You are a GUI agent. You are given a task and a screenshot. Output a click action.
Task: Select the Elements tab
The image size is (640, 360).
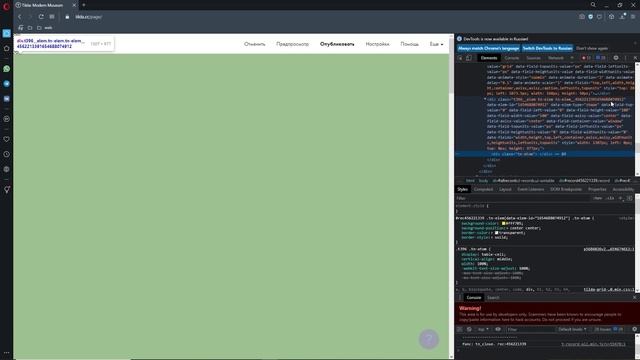tap(489, 58)
